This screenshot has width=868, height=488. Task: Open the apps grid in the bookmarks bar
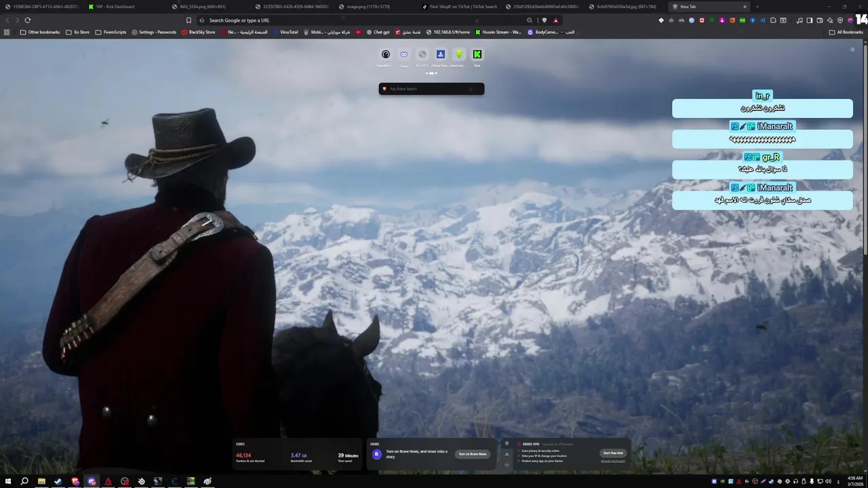(x=7, y=32)
